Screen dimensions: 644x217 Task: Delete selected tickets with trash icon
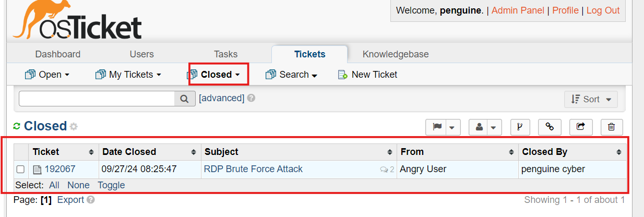pyautogui.click(x=612, y=127)
